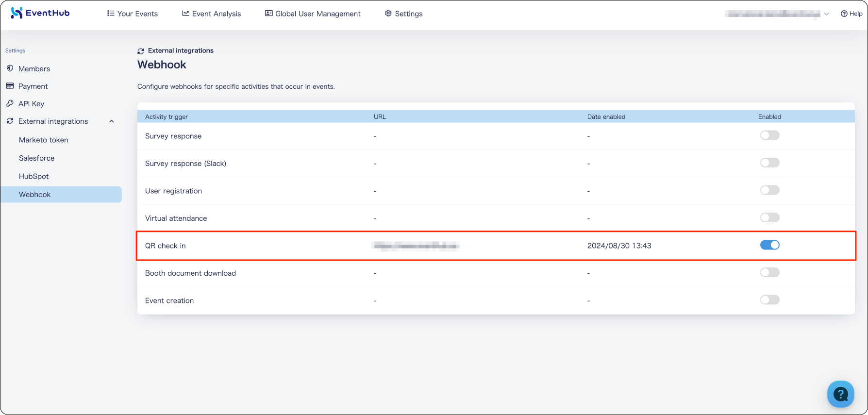Click the breadcrumb sync icon above Webhook
This screenshot has height=415, width=868.
141,51
